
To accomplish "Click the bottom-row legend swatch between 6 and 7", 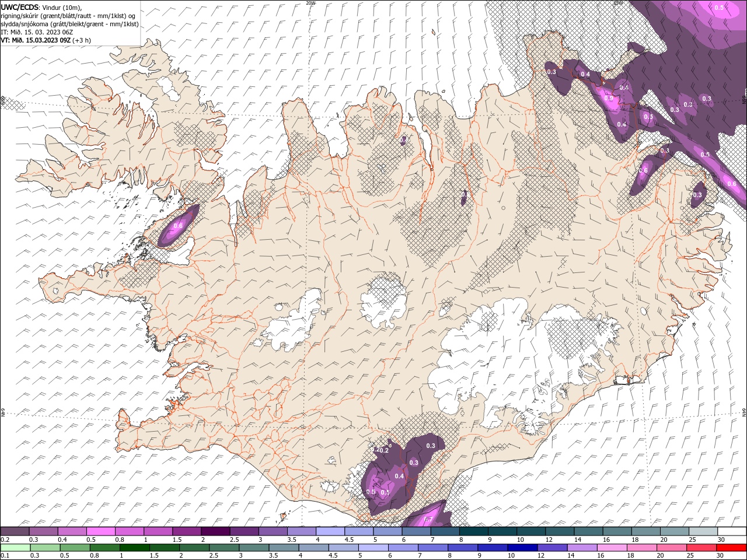I will (x=403, y=548).
